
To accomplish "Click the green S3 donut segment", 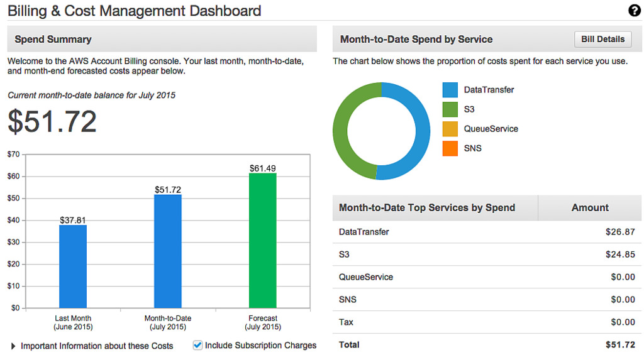I will coord(340,131).
